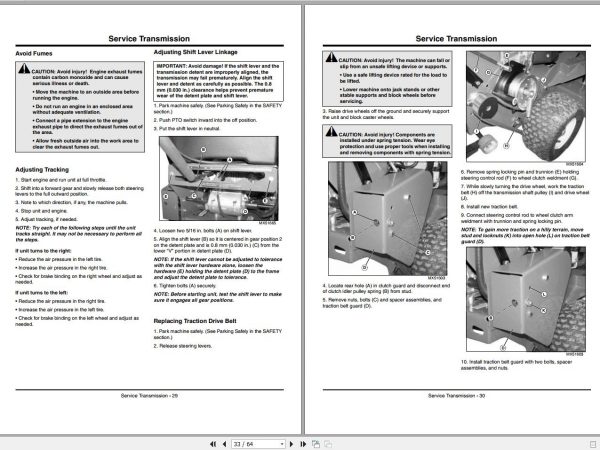
Task: Click the caution triangle icon in Avoid Fumes box
Action: coord(24,68)
